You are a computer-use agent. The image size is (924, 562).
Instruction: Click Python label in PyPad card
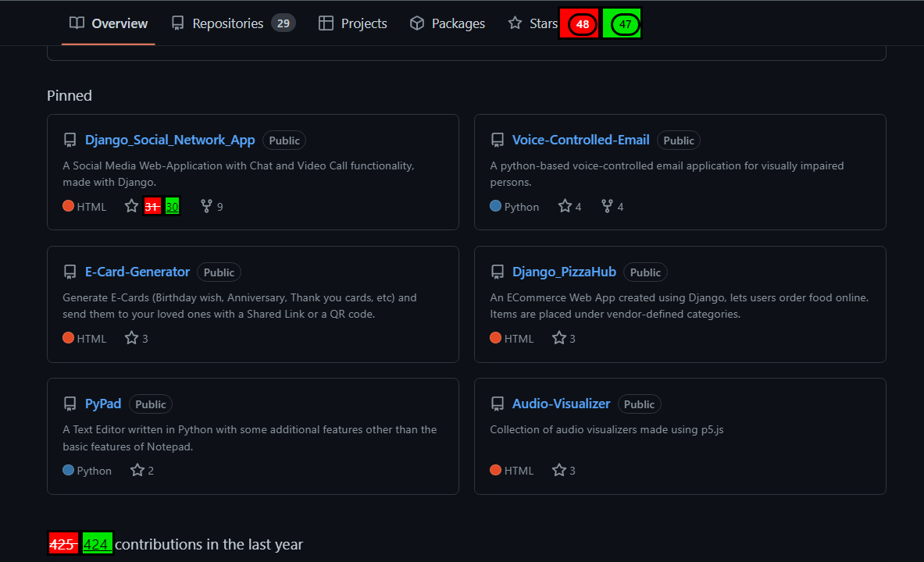coord(95,471)
